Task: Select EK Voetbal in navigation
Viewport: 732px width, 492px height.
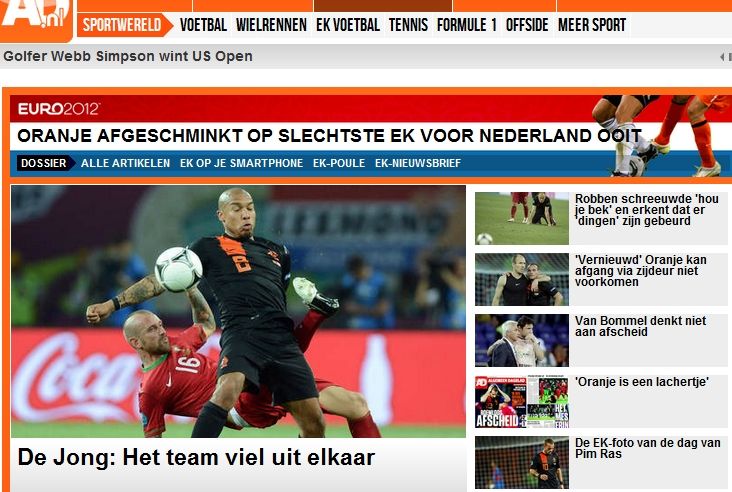Action: [x=348, y=25]
